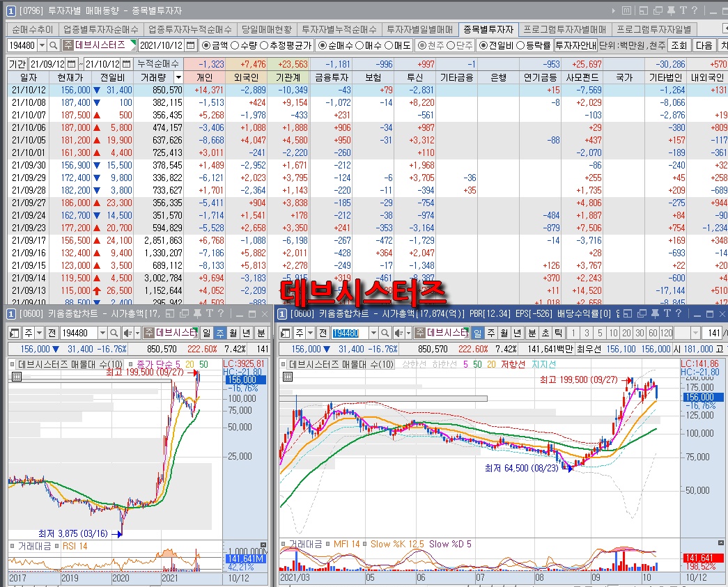Click the 194480 code field in the right chart
Screen dimensions: 728x587
350,333
